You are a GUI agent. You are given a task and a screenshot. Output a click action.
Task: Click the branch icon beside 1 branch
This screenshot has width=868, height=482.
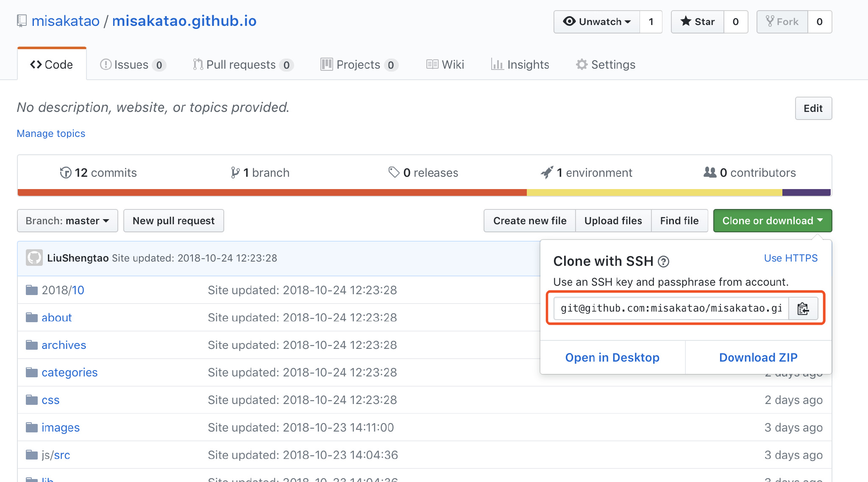click(235, 173)
